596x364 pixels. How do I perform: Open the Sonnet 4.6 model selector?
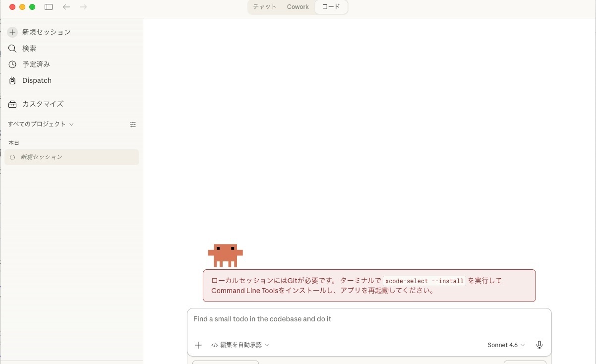[506, 345]
